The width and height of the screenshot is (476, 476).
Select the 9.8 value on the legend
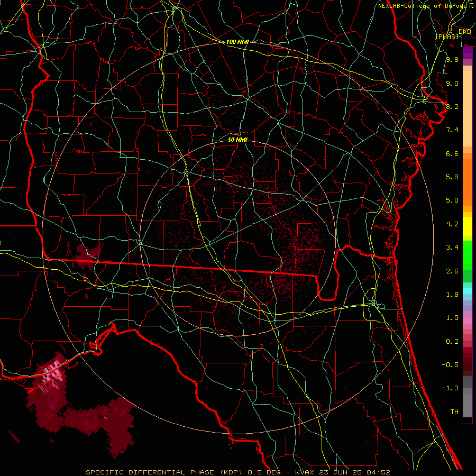(452, 59)
